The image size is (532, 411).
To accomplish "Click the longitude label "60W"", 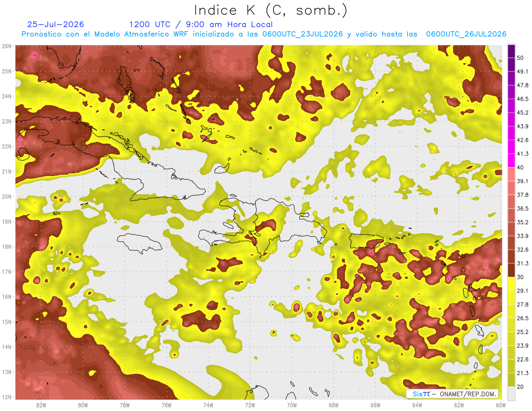I will point(500,405).
